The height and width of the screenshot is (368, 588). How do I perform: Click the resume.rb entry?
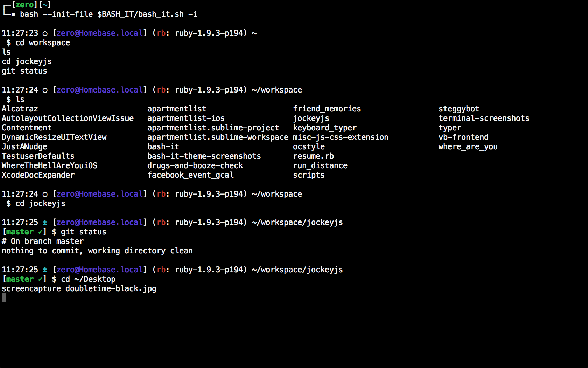[x=313, y=156]
